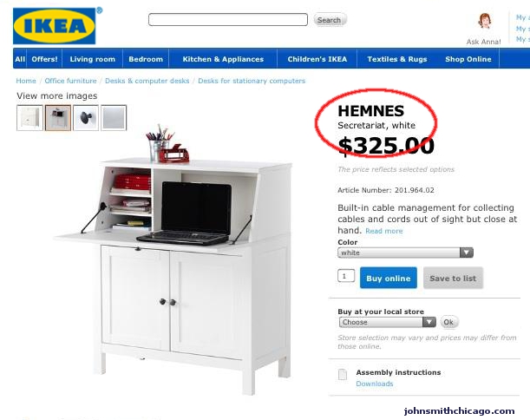Select the gray surface swatch thumbnail

[x=114, y=118]
